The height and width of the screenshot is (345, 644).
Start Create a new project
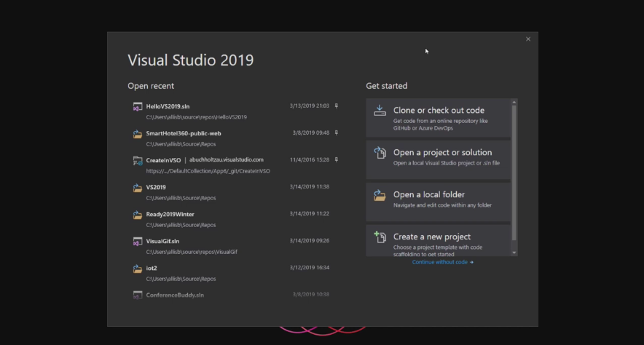click(x=439, y=241)
